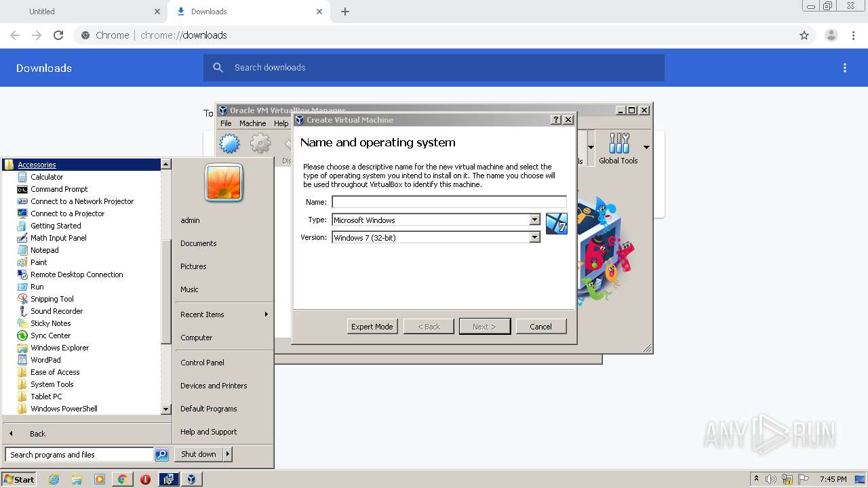Open the Shut down options arrow
Screen dimensions: 868x488
[228, 454]
